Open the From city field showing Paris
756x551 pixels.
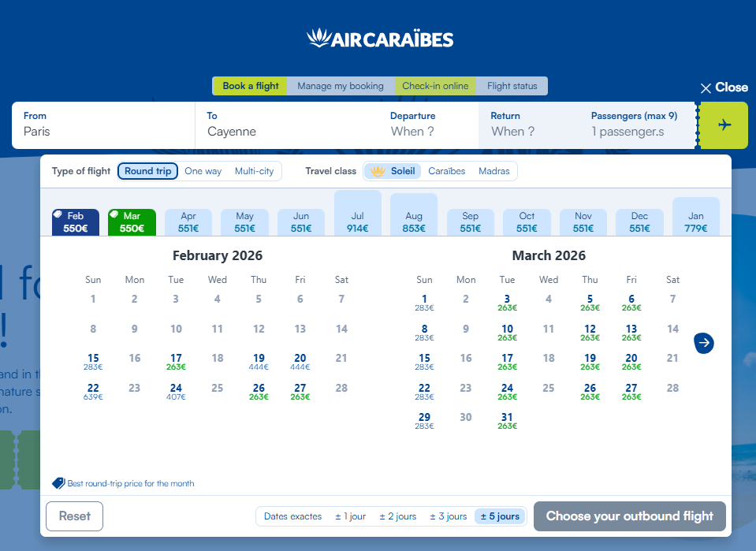point(103,125)
